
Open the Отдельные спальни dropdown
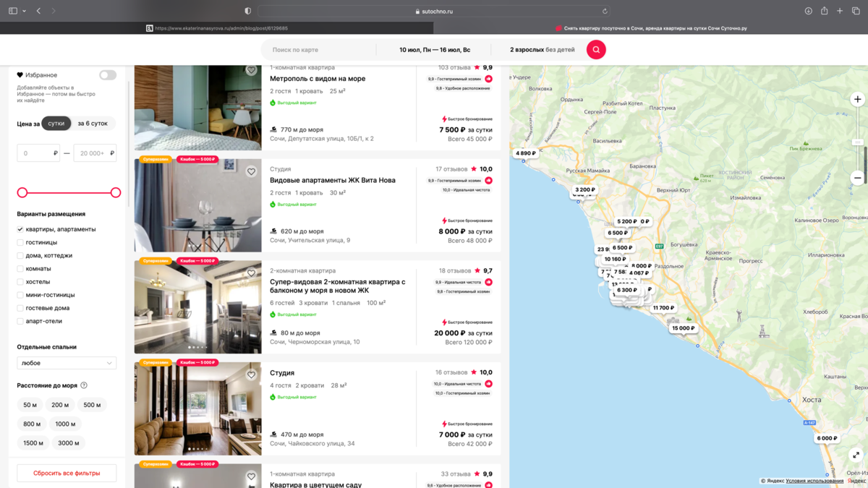point(67,363)
